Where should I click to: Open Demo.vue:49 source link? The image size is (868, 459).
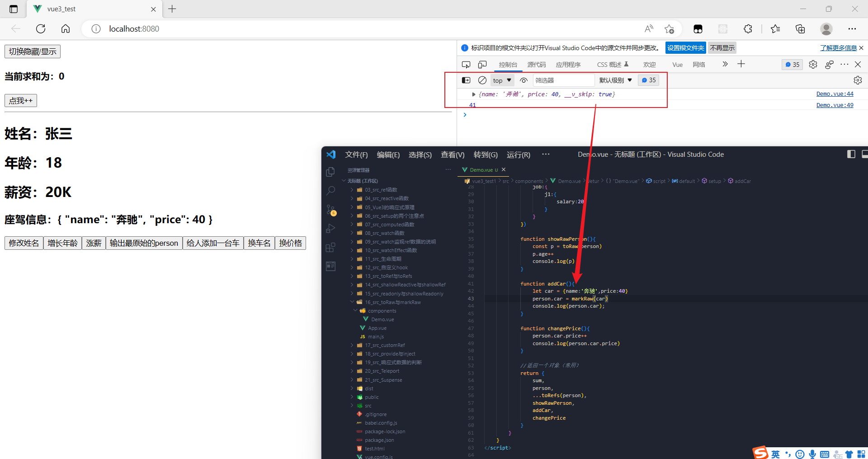coord(835,105)
